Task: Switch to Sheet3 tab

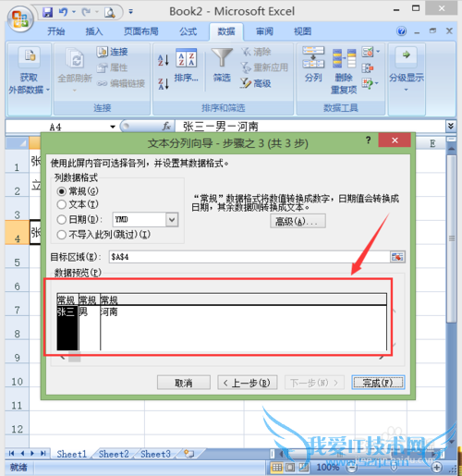Action: 155,454
